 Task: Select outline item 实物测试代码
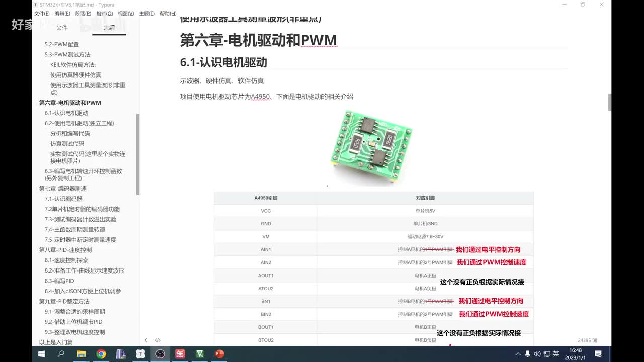click(x=88, y=157)
